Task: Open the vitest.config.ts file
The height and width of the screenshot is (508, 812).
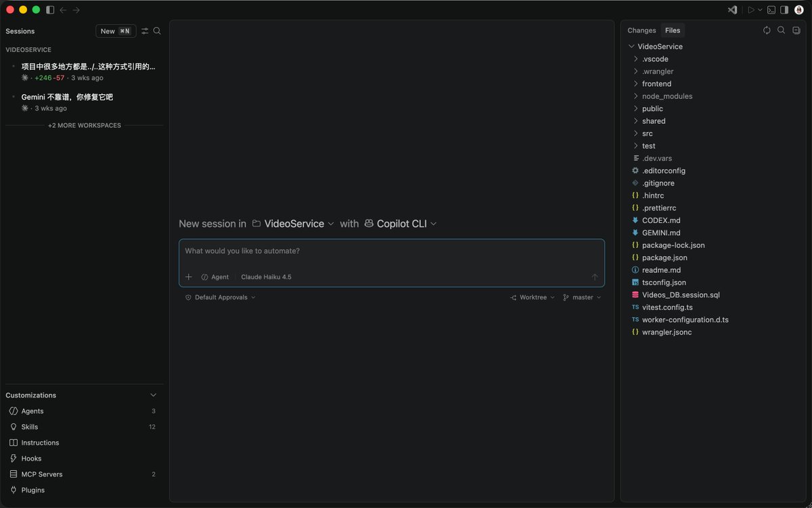Action: point(713,308)
